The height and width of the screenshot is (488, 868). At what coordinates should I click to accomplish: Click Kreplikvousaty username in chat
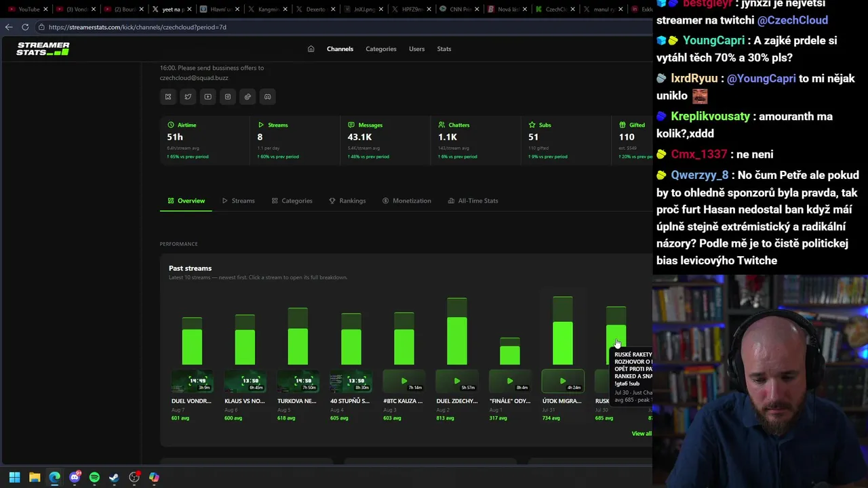click(711, 117)
